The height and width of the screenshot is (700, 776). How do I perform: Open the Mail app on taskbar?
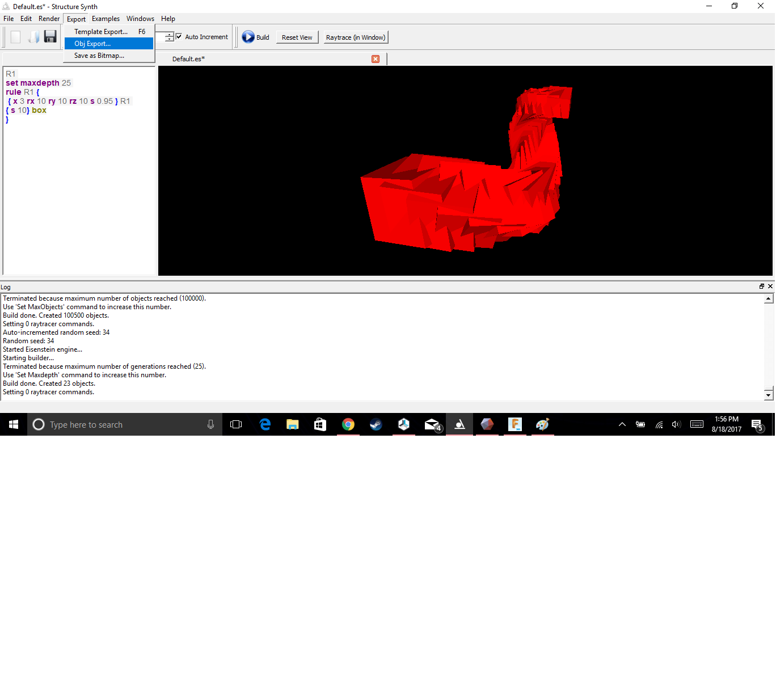click(432, 424)
